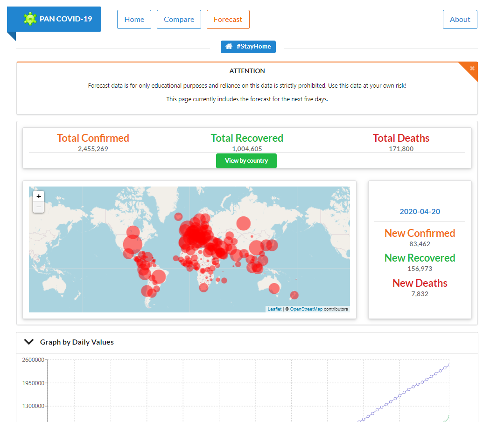Viewport: 504px width, 422px height.
Task: Click total recovered value 1,004,605
Action: pos(247,149)
